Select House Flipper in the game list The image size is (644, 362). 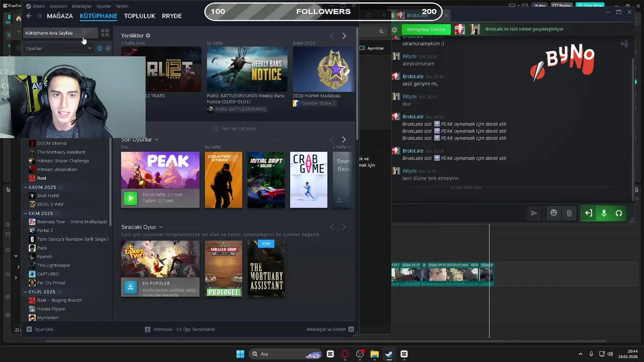point(51,309)
